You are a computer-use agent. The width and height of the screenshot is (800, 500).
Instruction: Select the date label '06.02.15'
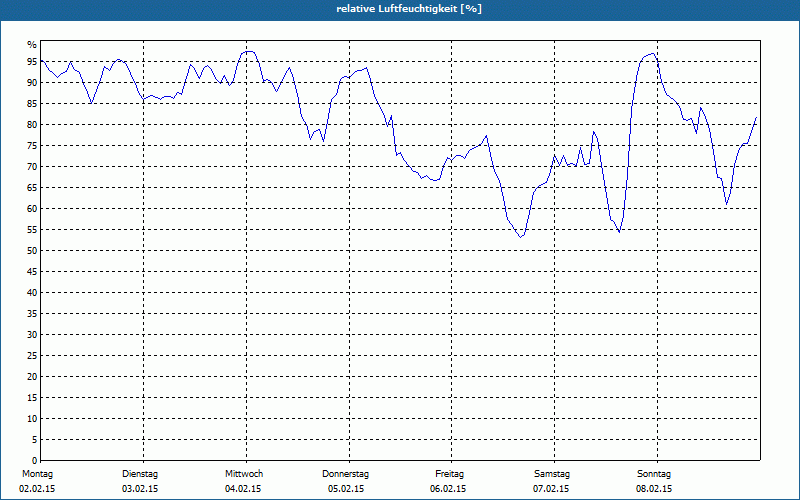[x=448, y=489]
